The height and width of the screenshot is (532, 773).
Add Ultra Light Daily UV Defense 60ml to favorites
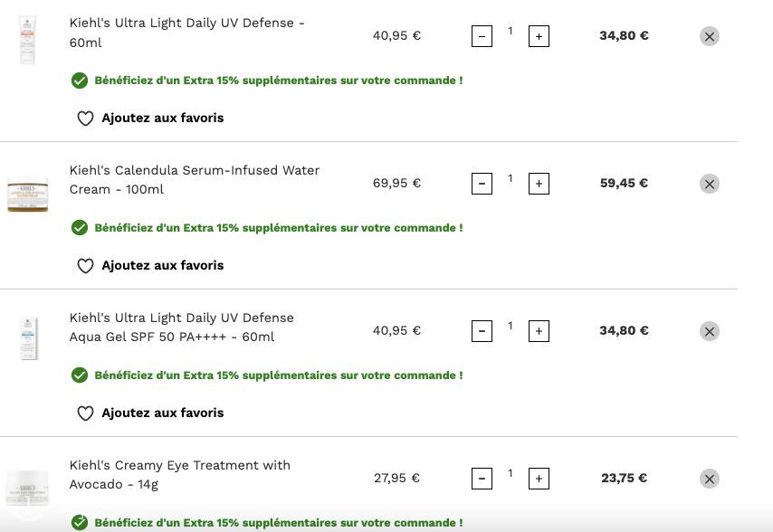tap(150, 119)
